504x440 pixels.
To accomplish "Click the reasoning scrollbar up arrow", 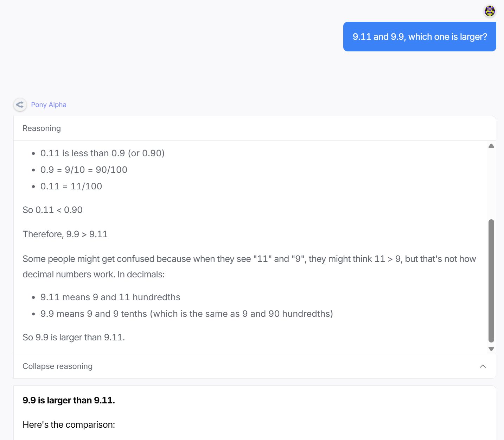I will [x=491, y=146].
